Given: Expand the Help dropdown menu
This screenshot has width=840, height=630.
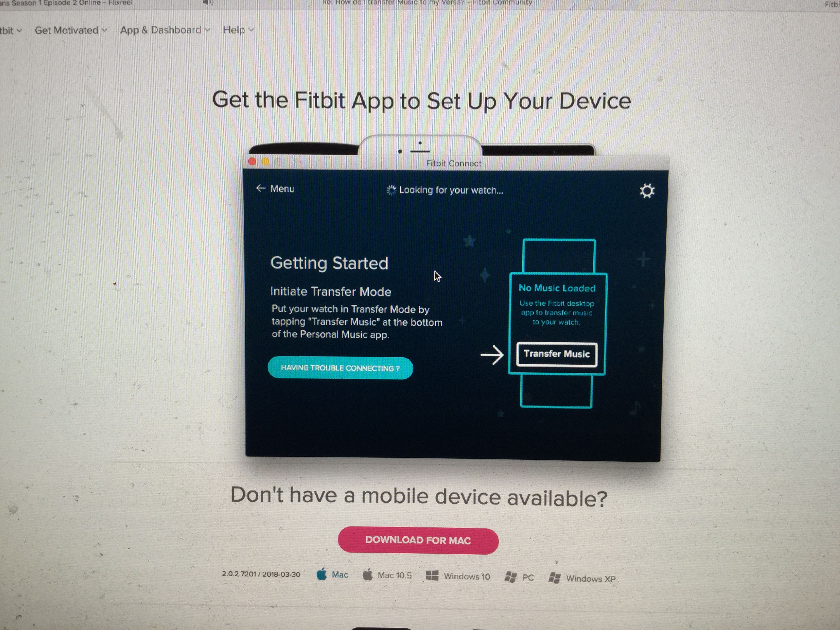Looking at the screenshot, I should point(237,29).
